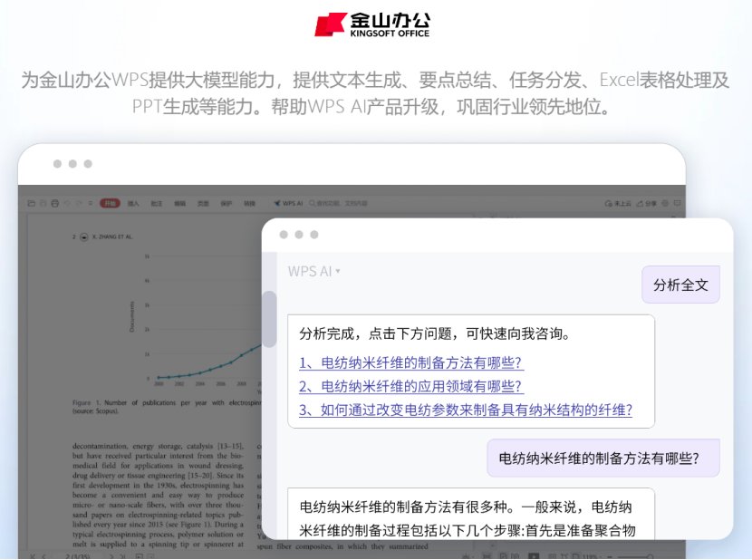The height and width of the screenshot is (560, 752).
Task: Click the Kingsoft Office logo at top
Action: point(372,24)
